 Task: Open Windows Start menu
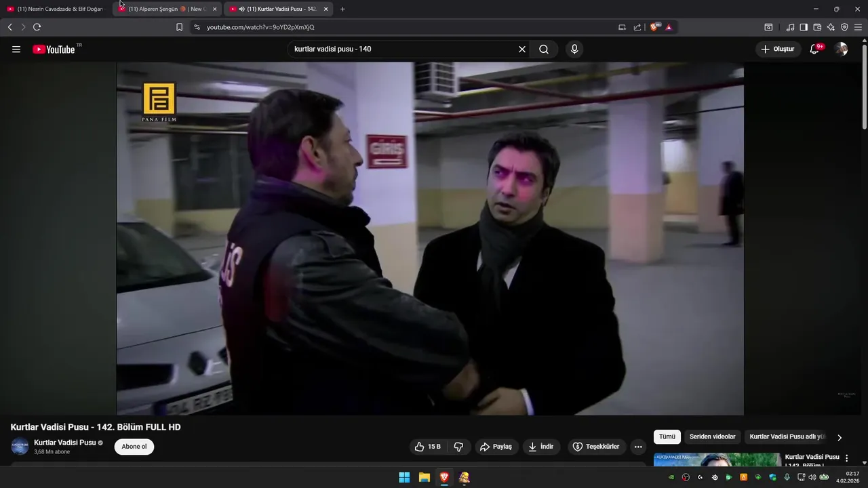[404, 477]
